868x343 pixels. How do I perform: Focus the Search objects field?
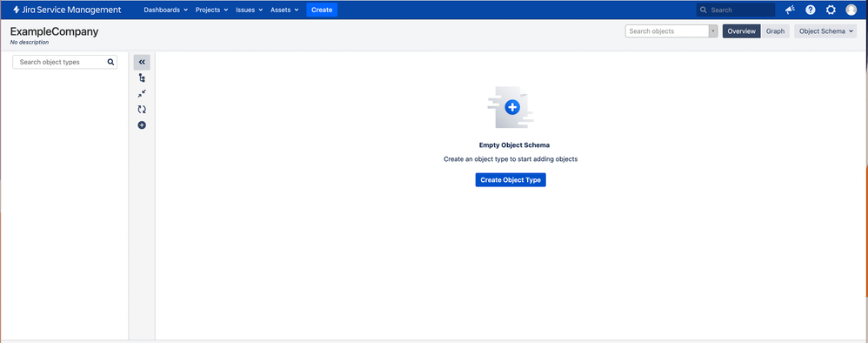tap(667, 31)
